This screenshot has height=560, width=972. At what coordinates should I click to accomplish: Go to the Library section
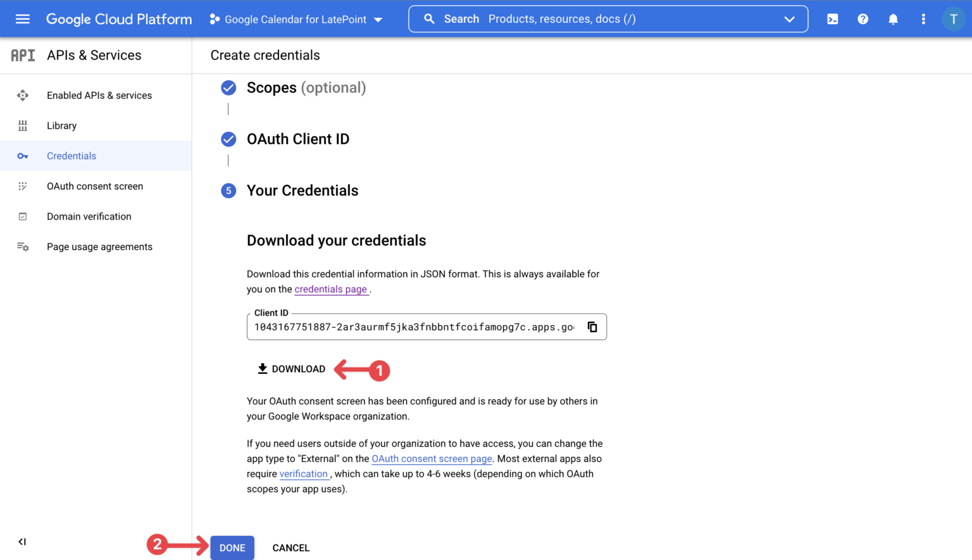pyautogui.click(x=61, y=125)
